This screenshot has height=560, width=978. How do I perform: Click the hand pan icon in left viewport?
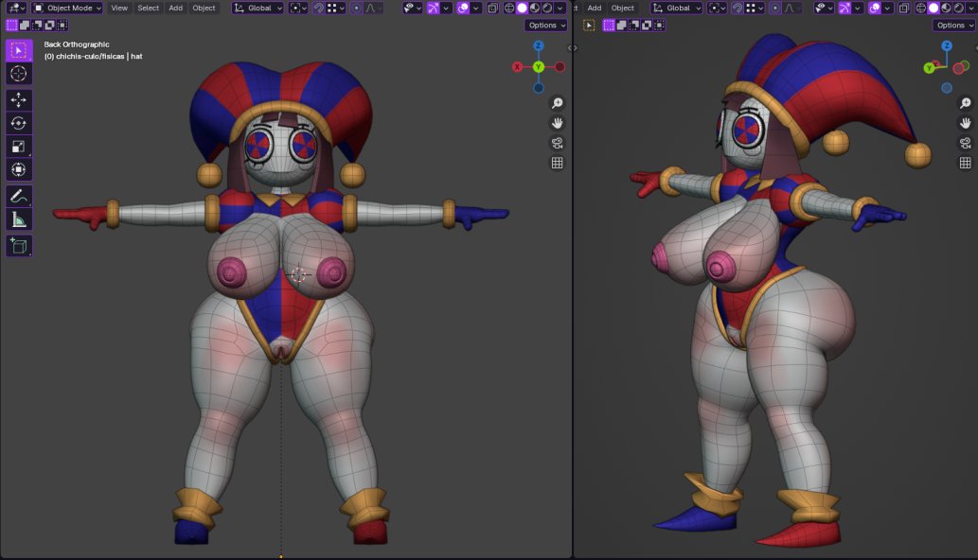coord(557,123)
